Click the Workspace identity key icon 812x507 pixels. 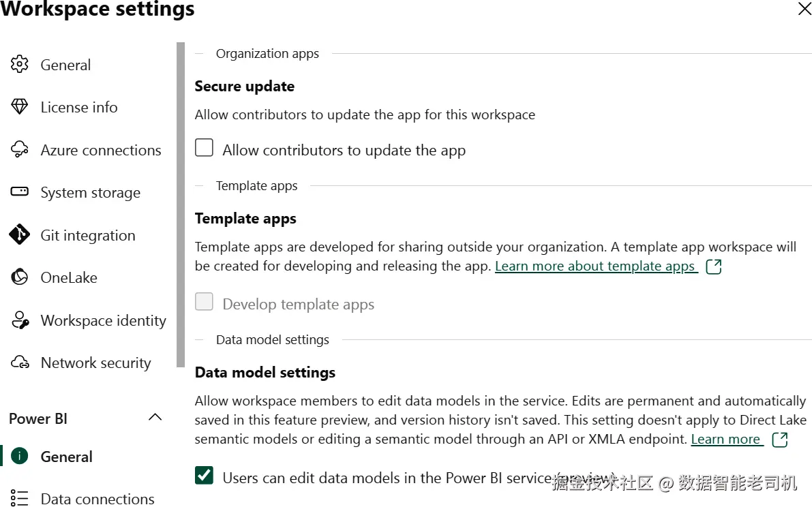click(x=20, y=320)
